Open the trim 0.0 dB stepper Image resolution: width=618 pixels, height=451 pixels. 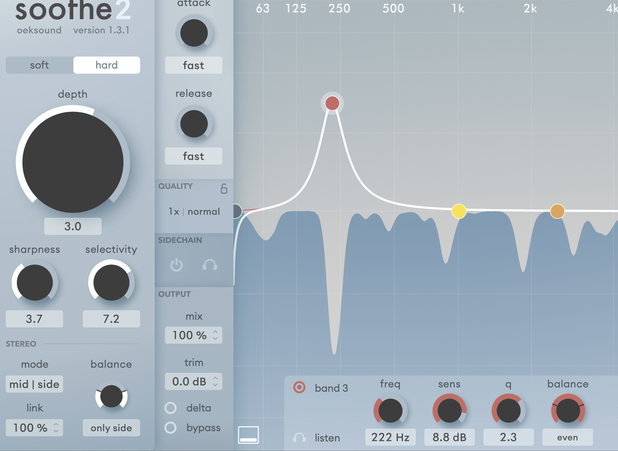click(x=193, y=382)
